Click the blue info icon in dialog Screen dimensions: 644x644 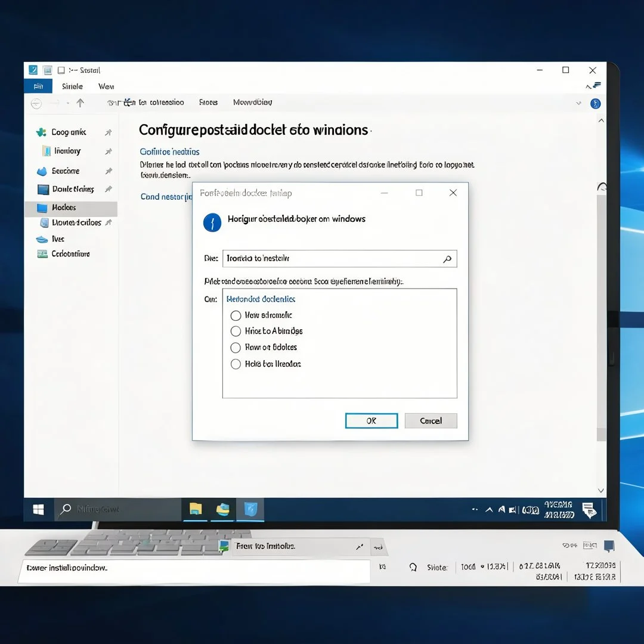click(212, 222)
